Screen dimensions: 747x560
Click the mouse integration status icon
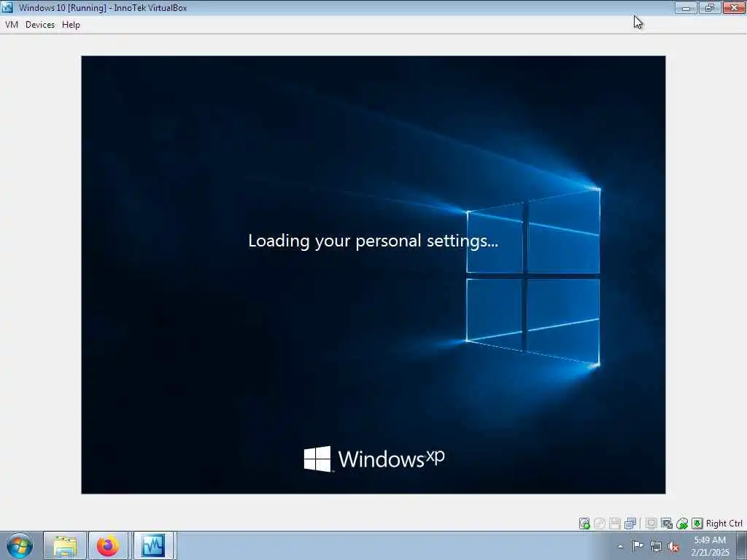[682, 524]
